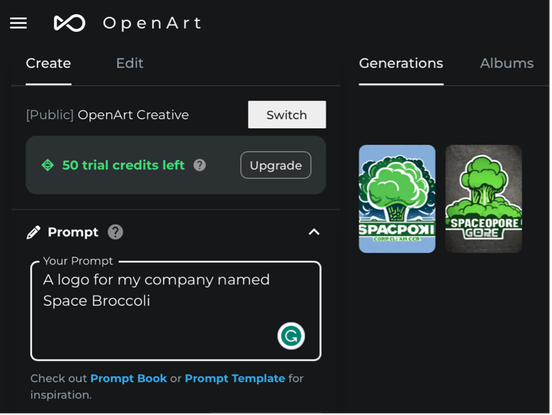Open the Generations tab
The image size is (552, 415).
(x=401, y=63)
